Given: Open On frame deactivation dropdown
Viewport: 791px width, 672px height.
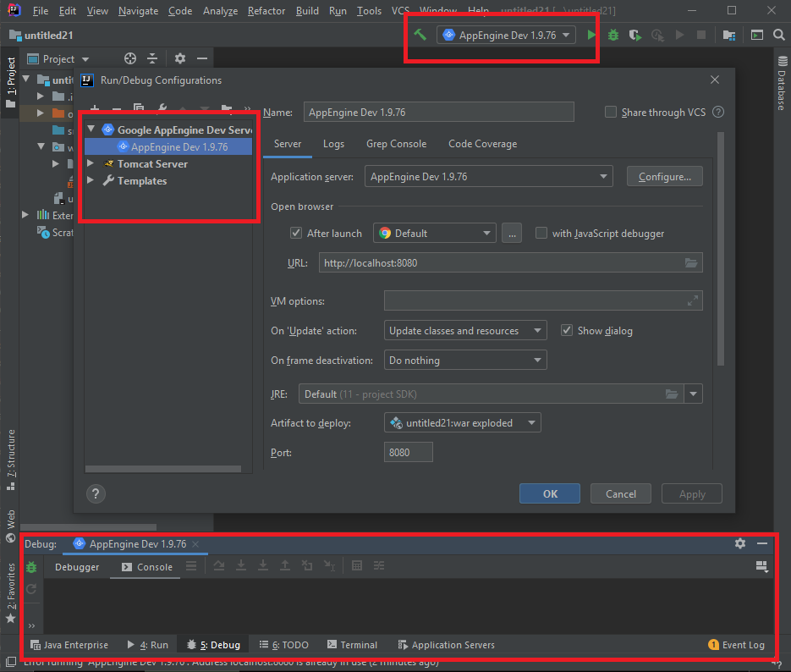Looking at the screenshot, I should coord(465,361).
